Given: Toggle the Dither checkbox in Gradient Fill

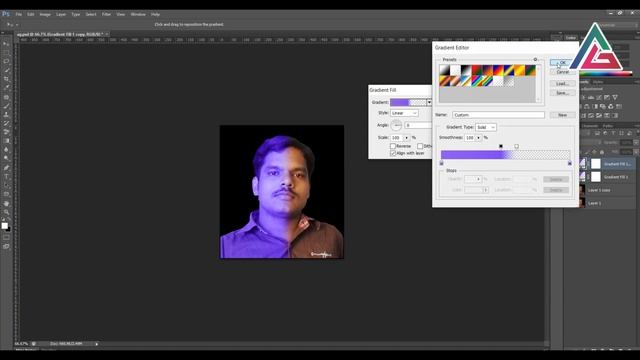Looking at the screenshot, I should [x=420, y=146].
